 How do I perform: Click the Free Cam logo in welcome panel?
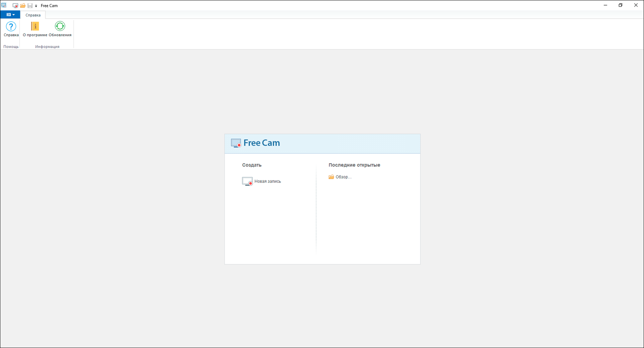click(x=256, y=143)
